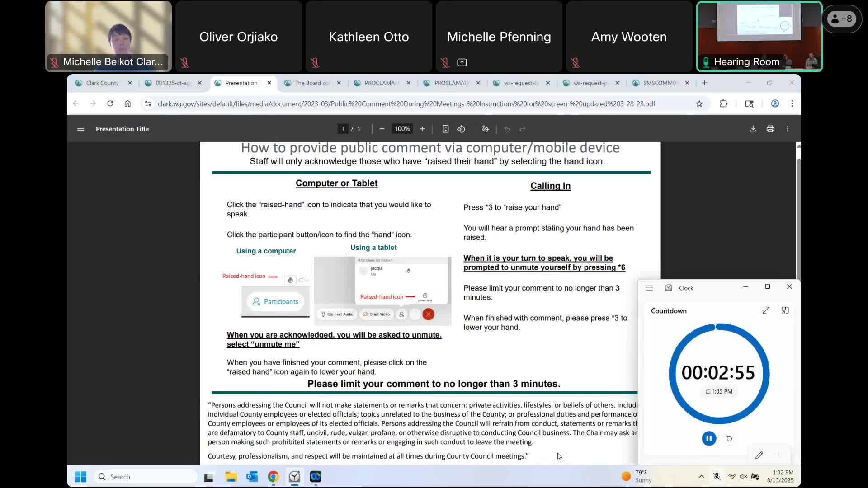Pause the countdown timer
The width and height of the screenshot is (868, 488).
[708, 438]
